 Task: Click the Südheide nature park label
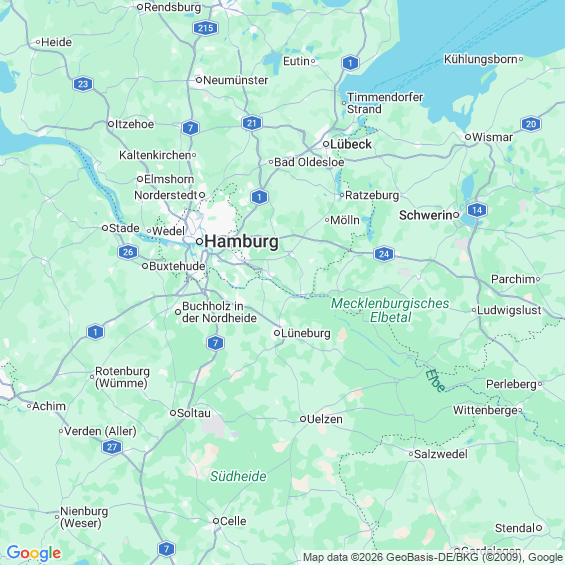point(238,476)
